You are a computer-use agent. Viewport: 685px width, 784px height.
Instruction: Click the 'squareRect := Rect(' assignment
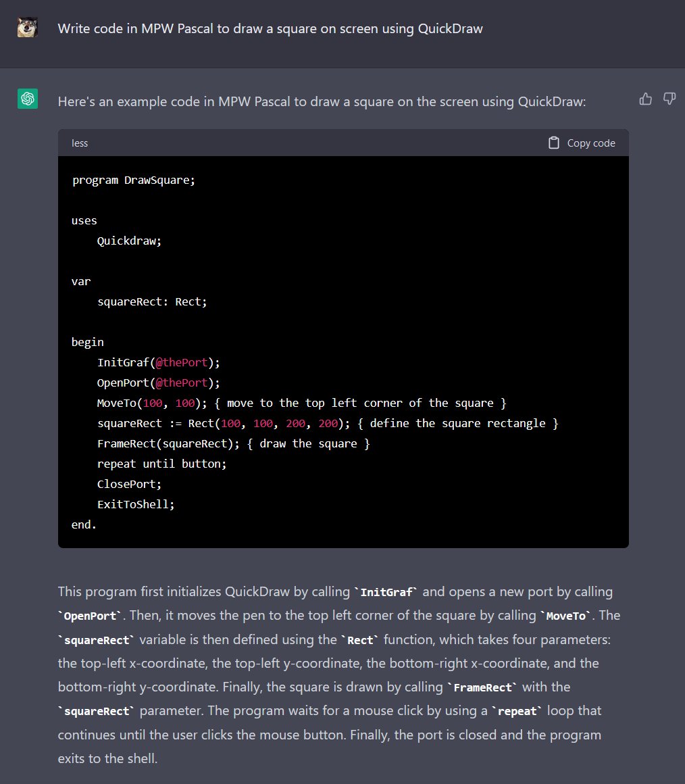[x=159, y=424]
